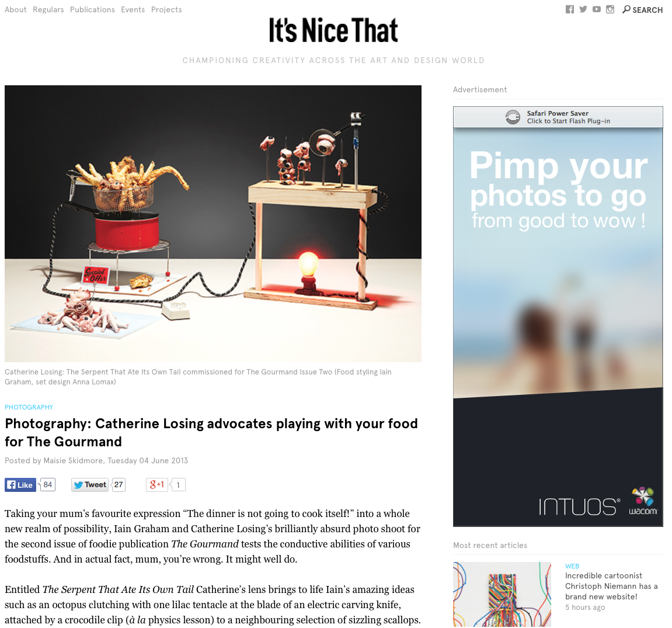This screenshot has height=628, width=672.
Task: Start the Flash plug-in icon in ad
Action: (x=513, y=117)
